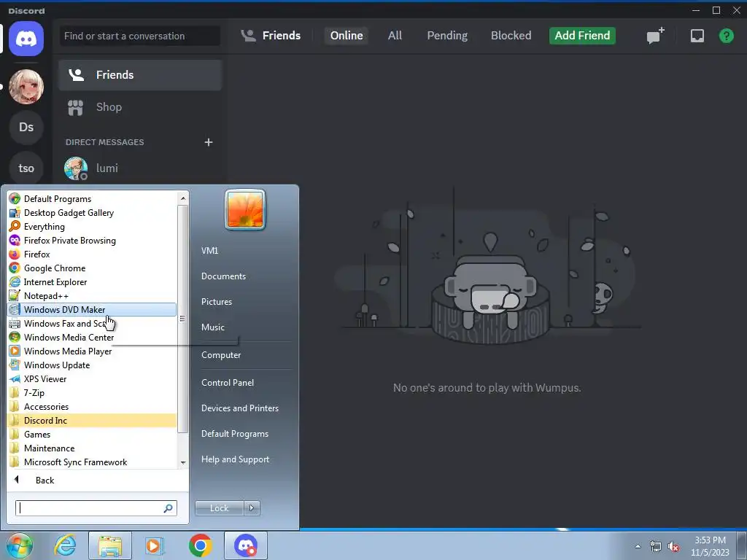Expand Microsoft Sync Framework folder
Viewport: 747px width, 560px height.
point(92,462)
